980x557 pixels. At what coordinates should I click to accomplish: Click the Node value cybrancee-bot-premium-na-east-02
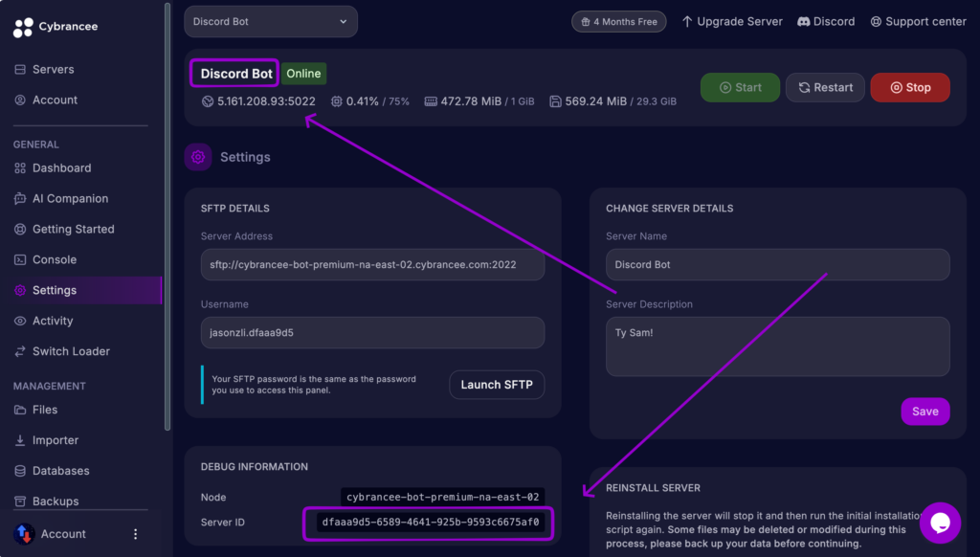coord(442,497)
